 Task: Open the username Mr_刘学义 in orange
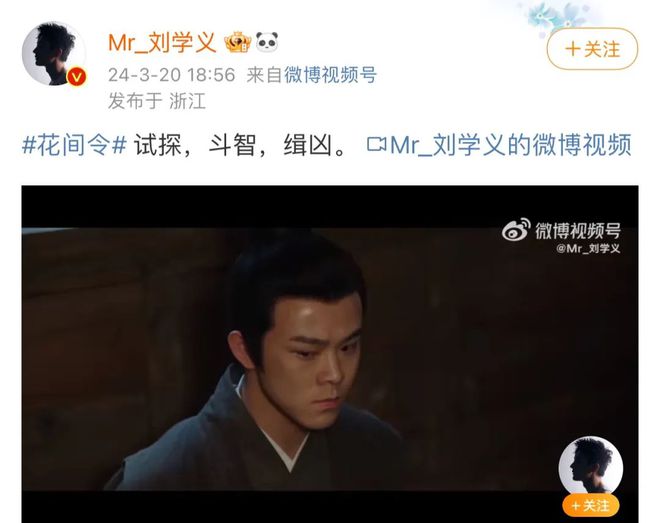(x=162, y=42)
